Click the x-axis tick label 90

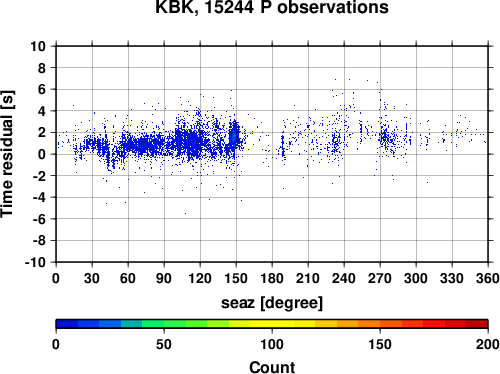164,278
